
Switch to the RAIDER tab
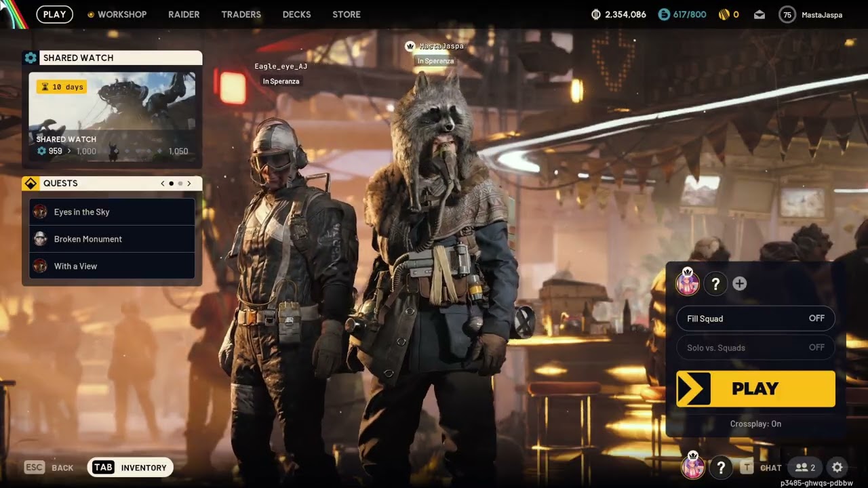click(184, 14)
